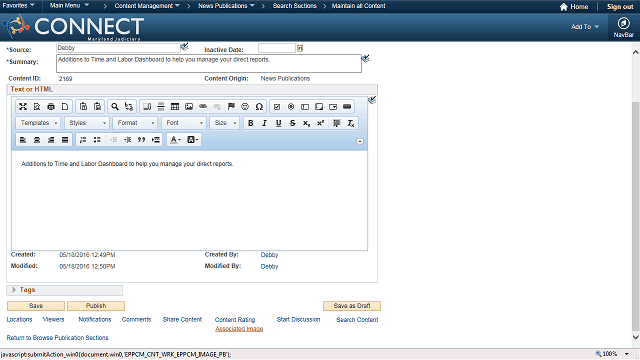Viewport: 640px width, 360px height.
Task: Insert a bulleted list
Action: pos(97,140)
